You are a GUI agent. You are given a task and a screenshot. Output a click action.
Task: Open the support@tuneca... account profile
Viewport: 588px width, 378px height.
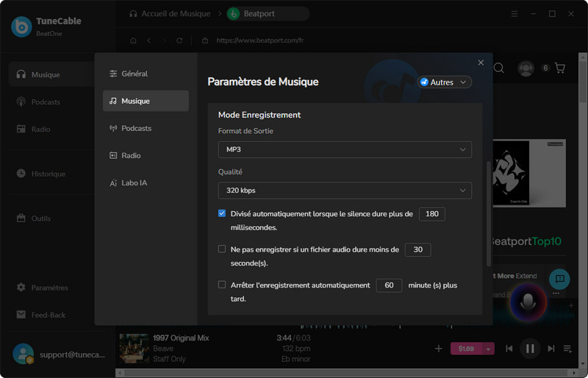(60, 354)
